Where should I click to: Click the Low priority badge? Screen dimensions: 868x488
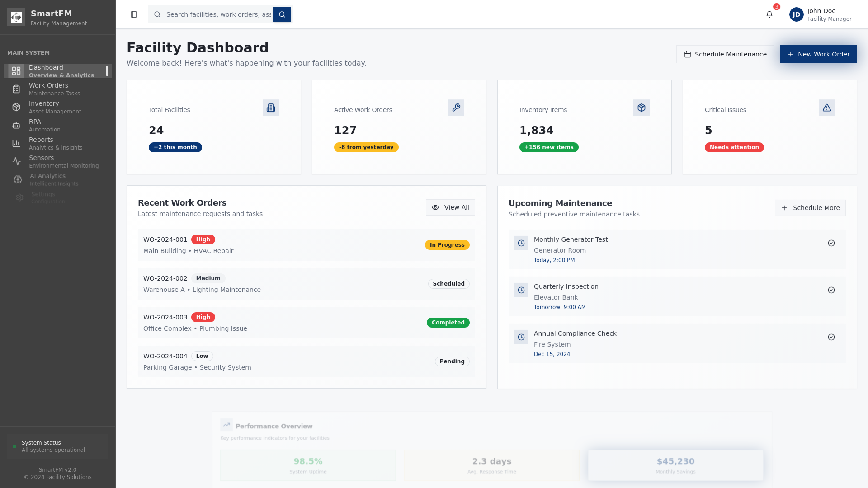(202, 356)
